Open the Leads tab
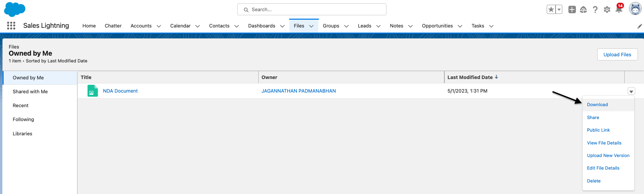The height and width of the screenshot is (194, 644). point(365,26)
